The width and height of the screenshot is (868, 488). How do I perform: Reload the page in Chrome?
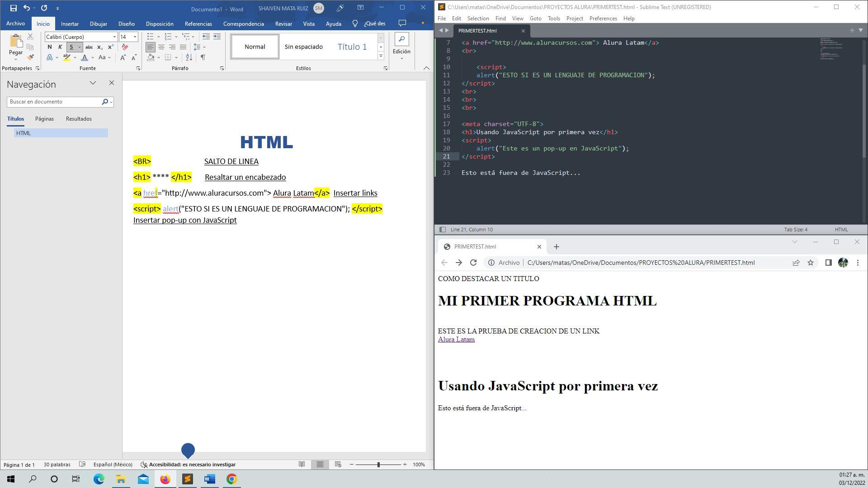tap(473, 263)
